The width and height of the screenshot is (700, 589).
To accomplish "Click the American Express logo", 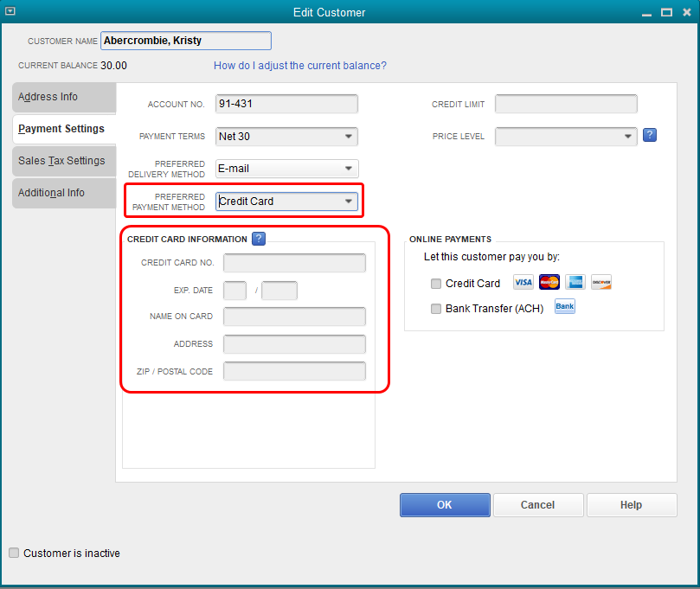I will (x=575, y=282).
